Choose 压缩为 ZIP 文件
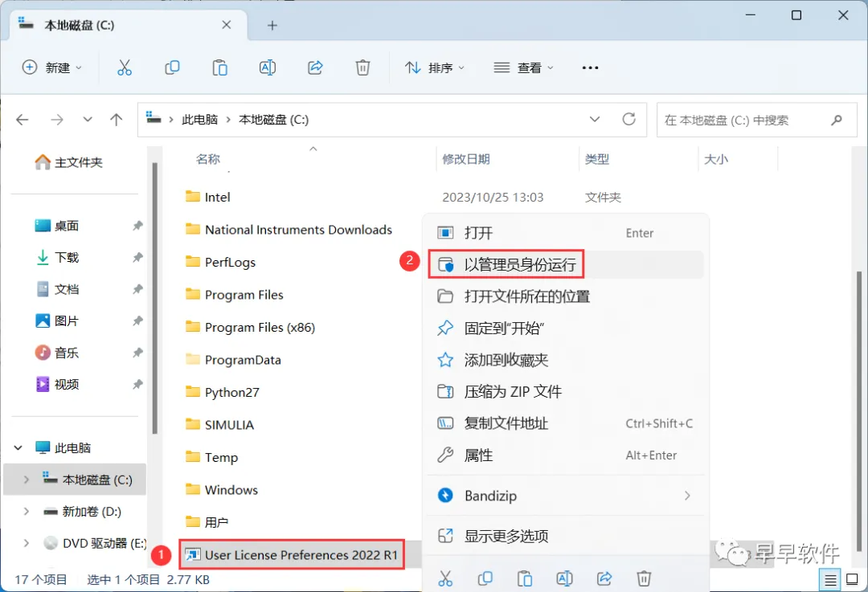The image size is (868, 592). click(x=566, y=392)
